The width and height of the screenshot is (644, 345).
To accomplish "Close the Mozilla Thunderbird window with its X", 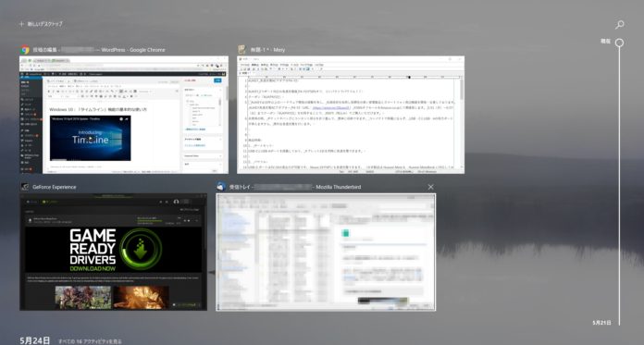I will click(x=430, y=187).
